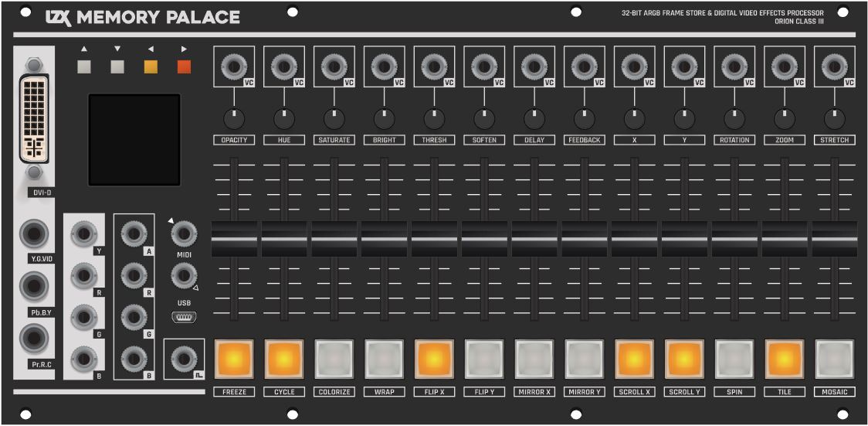868x426 pixels.
Task: Click the SOFTEN VC input jack
Action: click(484, 67)
